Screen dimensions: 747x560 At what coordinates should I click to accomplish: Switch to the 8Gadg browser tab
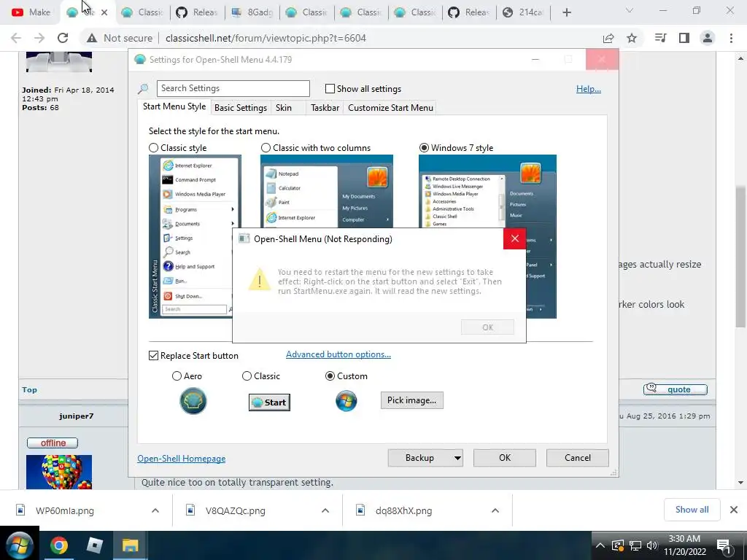pyautogui.click(x=252, y=12)
